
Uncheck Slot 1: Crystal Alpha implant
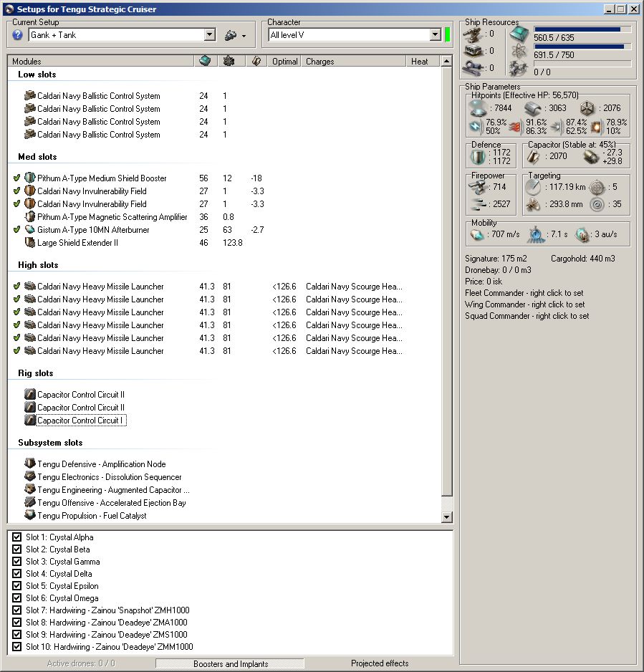[x=16, y=537]
